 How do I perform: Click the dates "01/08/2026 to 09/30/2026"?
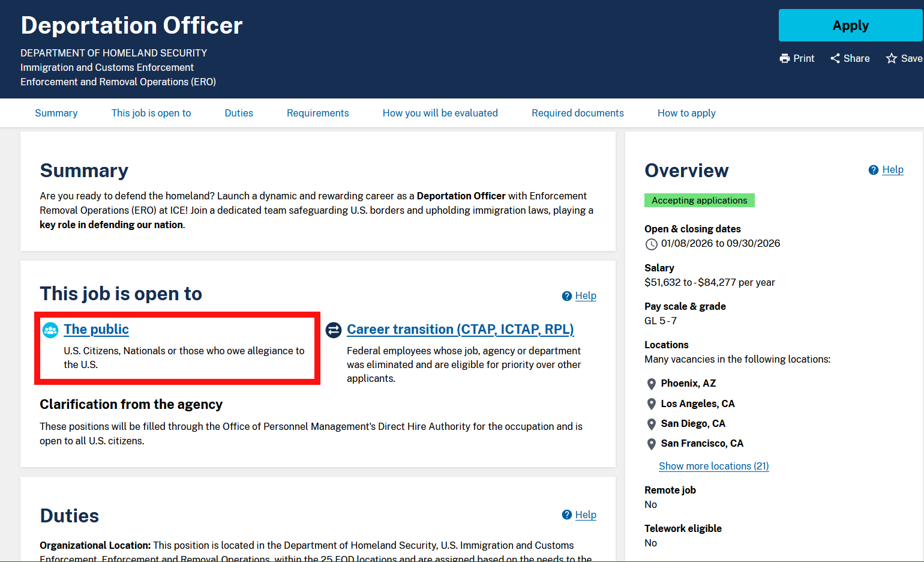pyautogui.click(x=721, y=243)
